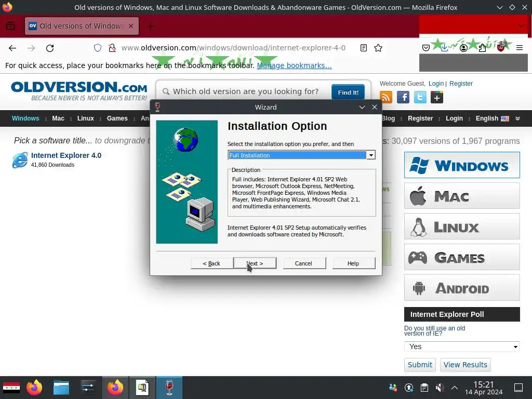Submit the Internet Explorer poll

click(x=420, y=365)
